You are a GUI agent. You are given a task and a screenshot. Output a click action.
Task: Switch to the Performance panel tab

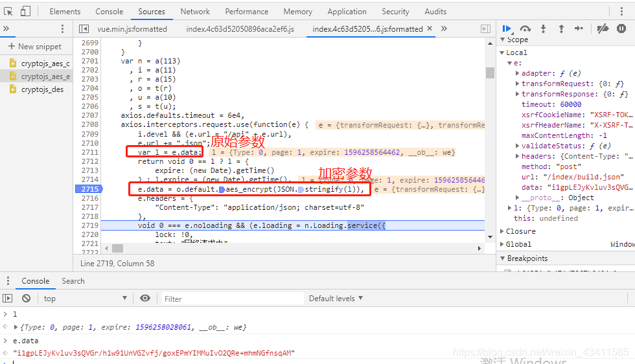pos(247,12)
